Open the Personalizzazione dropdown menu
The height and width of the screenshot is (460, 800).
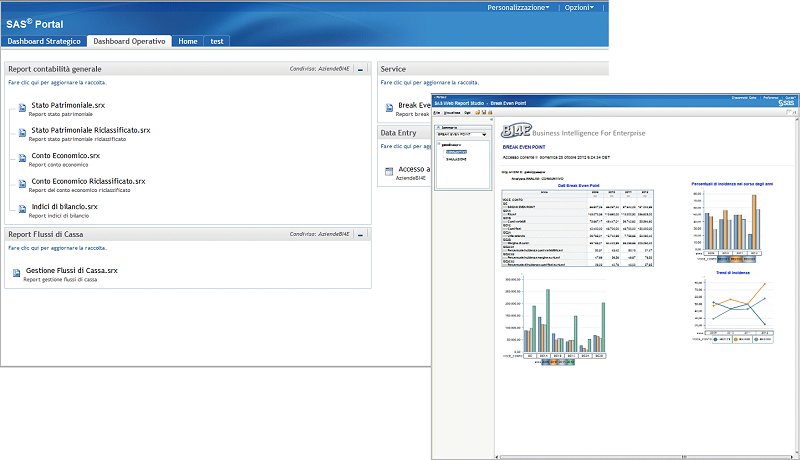(x=518, y=8)
